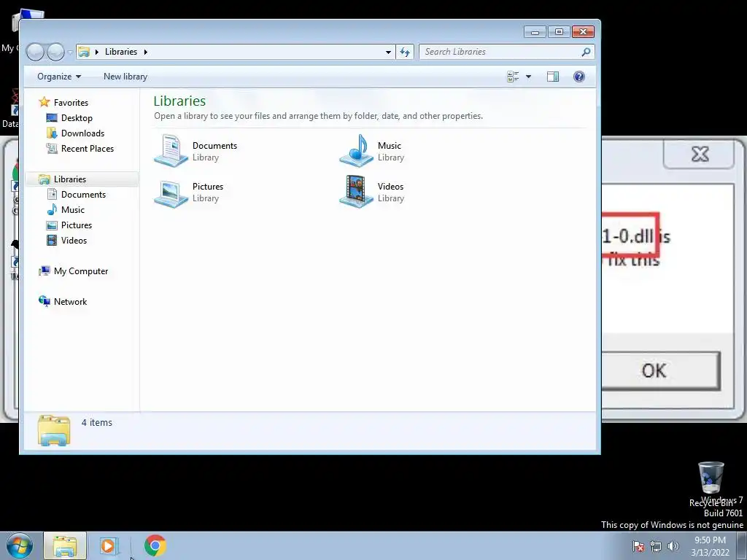Open the Organize menu

[x=59, y=77]
